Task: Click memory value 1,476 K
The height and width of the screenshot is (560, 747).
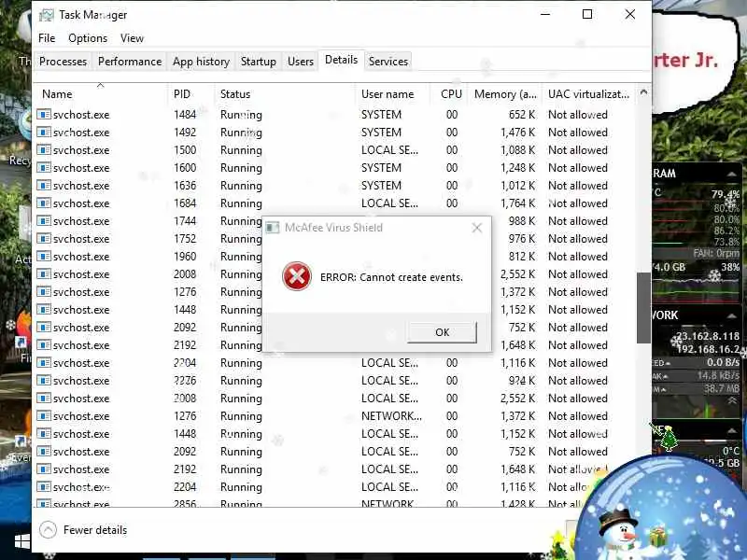Action: (518, 132)
